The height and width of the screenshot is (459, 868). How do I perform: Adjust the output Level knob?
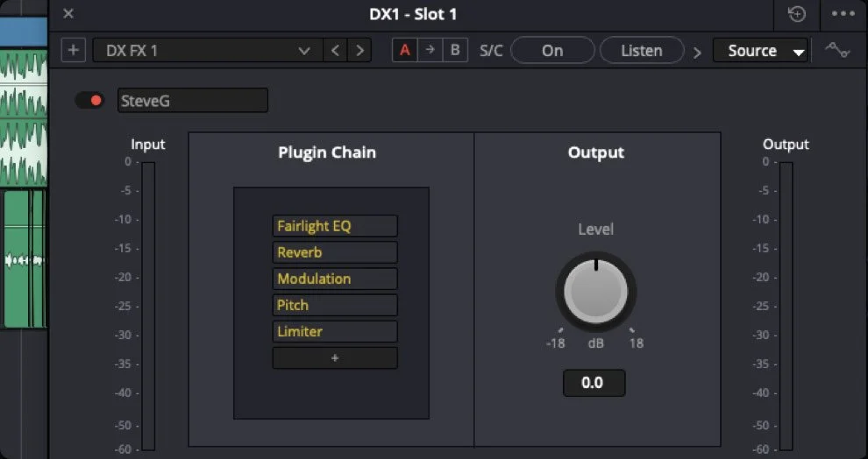595,292
